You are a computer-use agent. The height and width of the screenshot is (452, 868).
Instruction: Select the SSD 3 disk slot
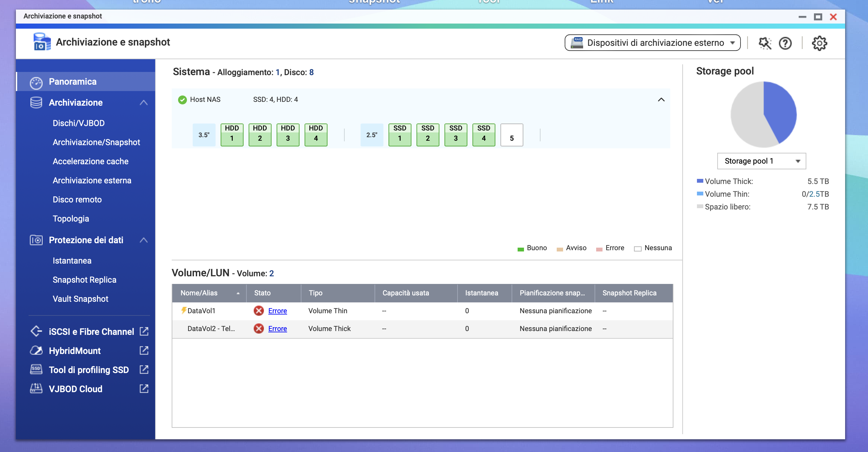[x=456, y=135]
